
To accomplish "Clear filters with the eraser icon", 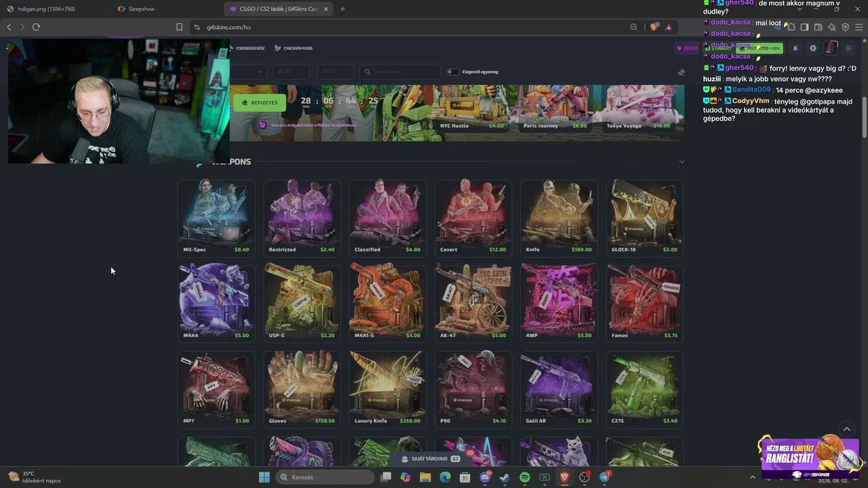I will point(682,72).
